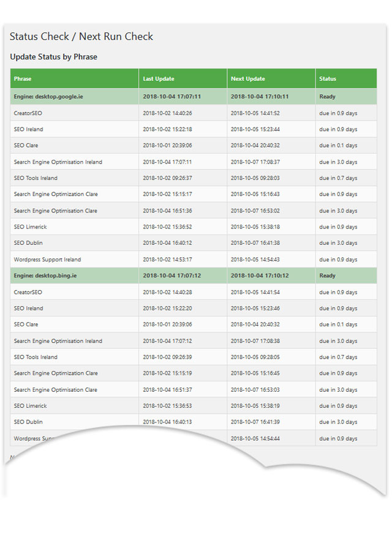This screenshot has width=392, height=551.
Task: Click next update '2018-10-05 15:16:45'
Action: click(x=255, y=373)
